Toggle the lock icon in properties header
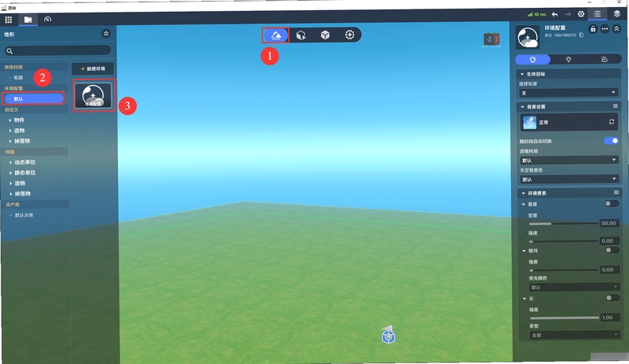629x364 pixels. (x=593, y=29)
